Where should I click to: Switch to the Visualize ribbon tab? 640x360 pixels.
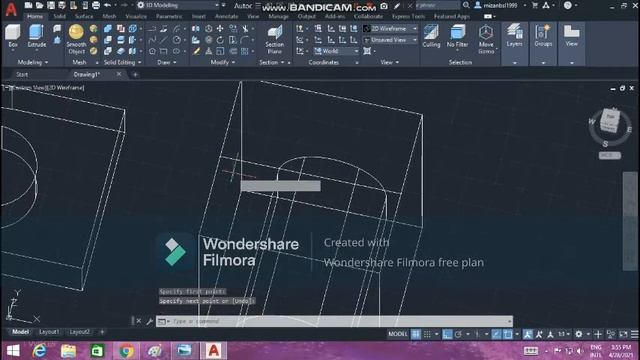coord(136,16)
